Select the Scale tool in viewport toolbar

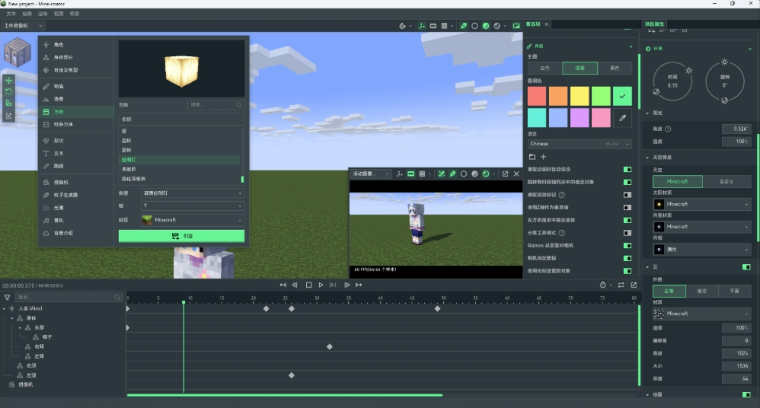point(9,103)
